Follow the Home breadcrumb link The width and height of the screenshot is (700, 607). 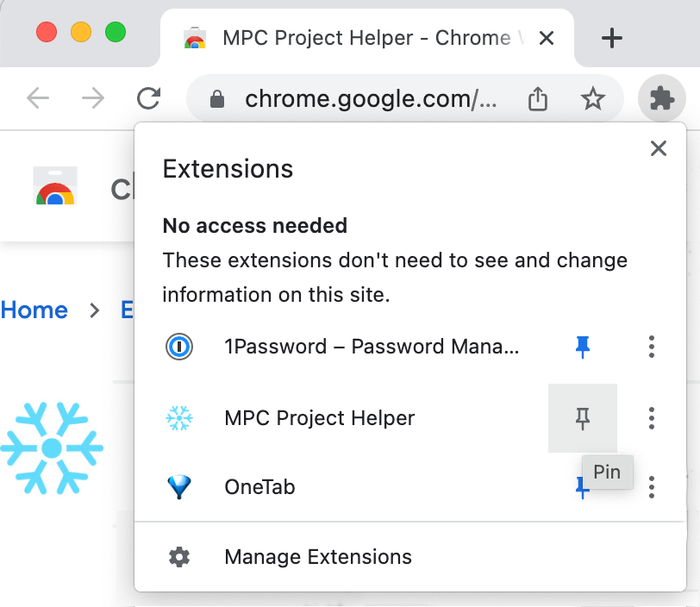coord(34,310)
